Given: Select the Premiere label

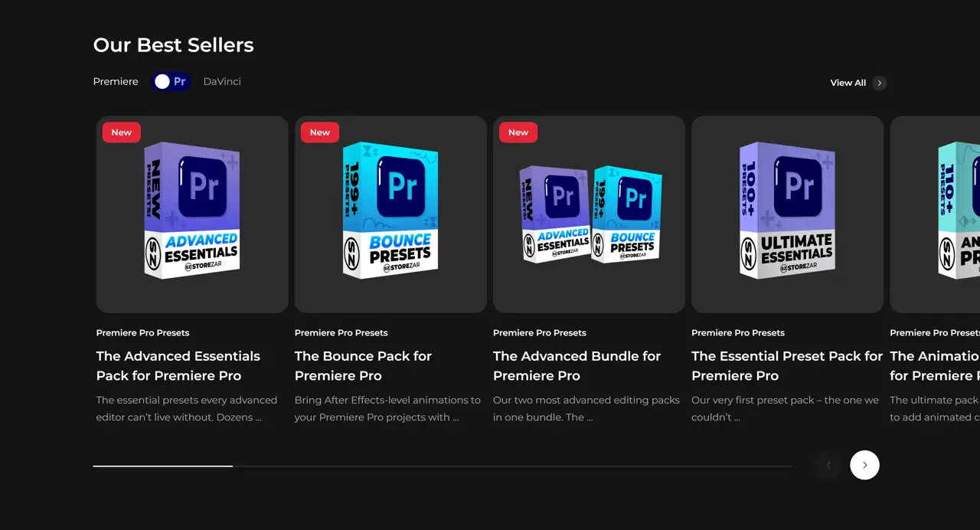Looking at the screenshot, I should click(x=116, y=81).
